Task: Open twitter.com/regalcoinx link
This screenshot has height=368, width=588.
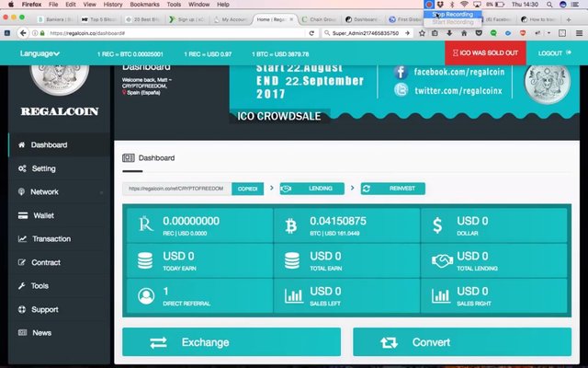Action: pyautogui.click(x=458, y=90)
